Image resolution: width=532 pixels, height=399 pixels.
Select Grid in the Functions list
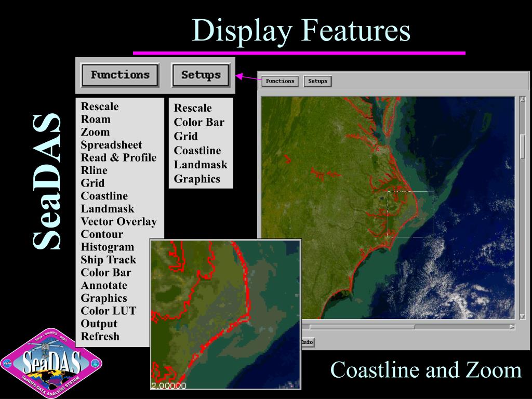point(92,183)
